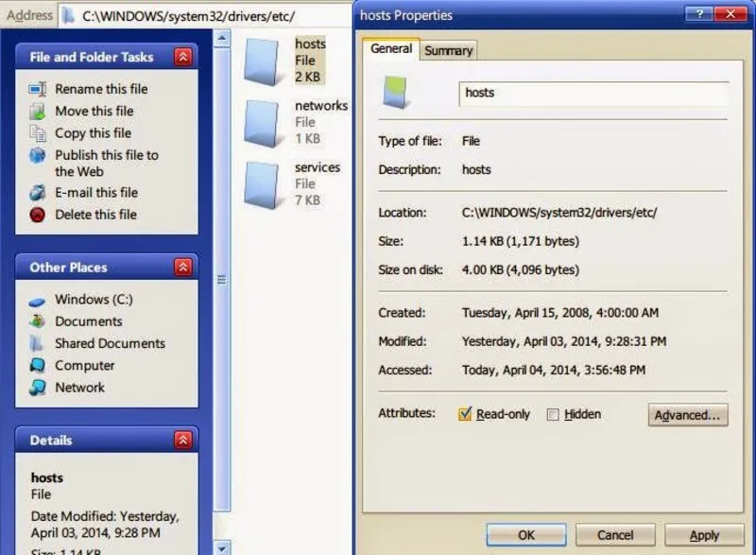756x555 pixels.
Task: Click the Location path C:\WINDOWS/system32/drivers/etc/ value
Action: pyautogui.click(x=559, y=213)
